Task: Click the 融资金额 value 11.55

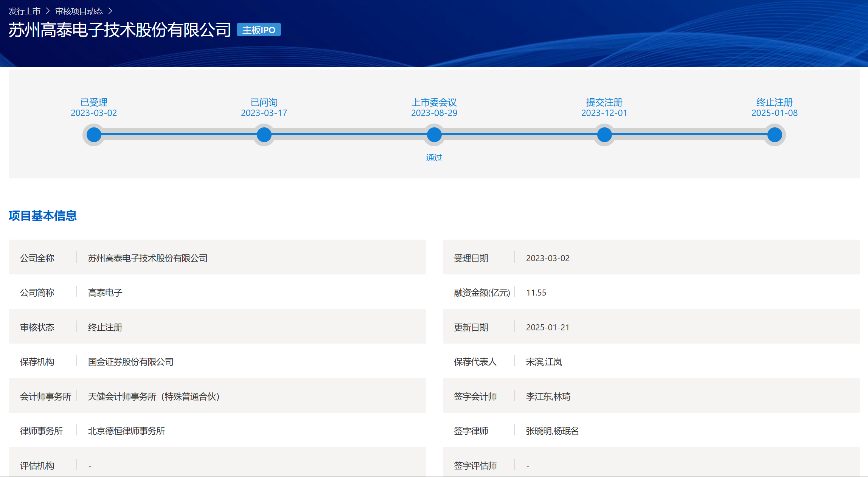Action: click(x=536, y=293)
